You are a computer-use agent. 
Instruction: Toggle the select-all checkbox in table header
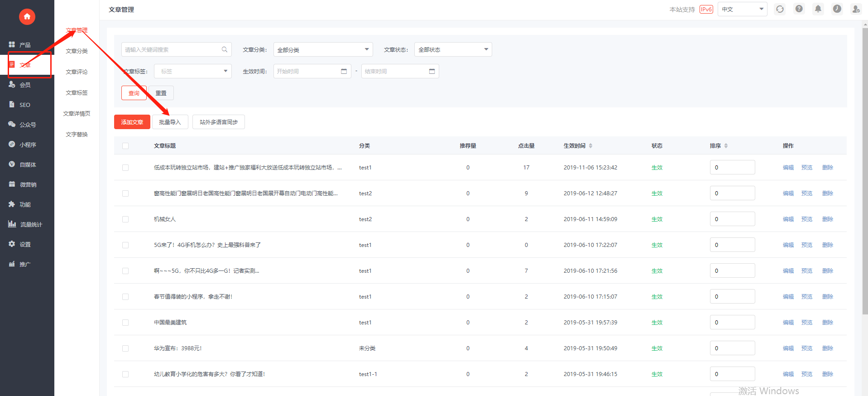tap(125, 146)
